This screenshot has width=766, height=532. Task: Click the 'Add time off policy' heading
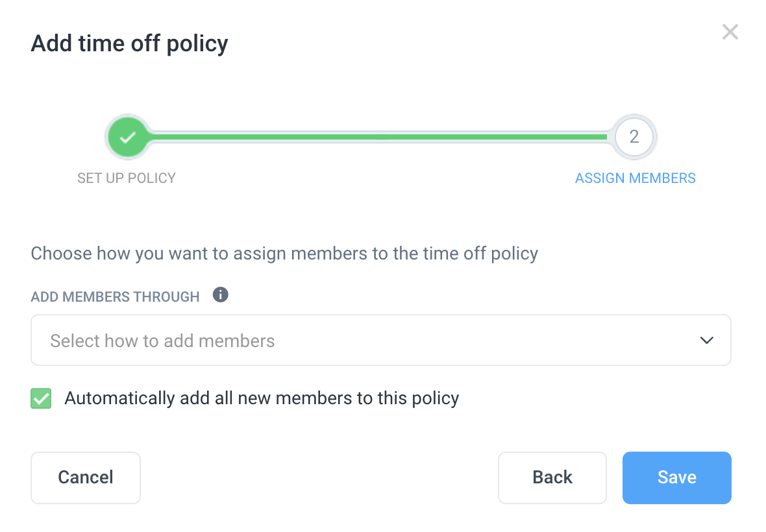[129, 43]
